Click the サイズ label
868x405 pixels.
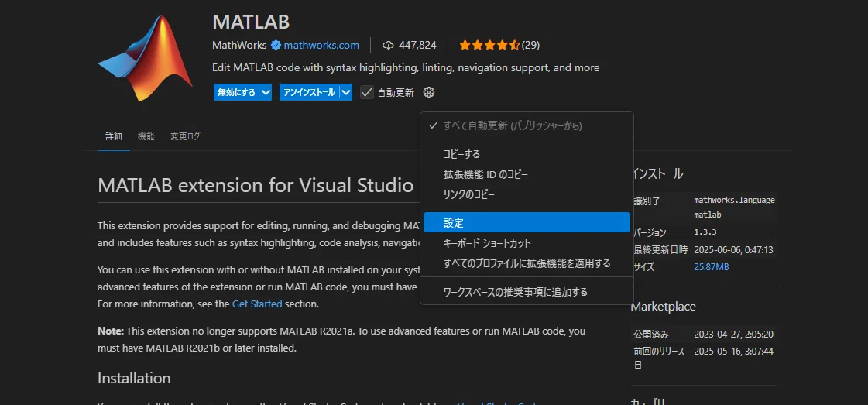(643, 267)
